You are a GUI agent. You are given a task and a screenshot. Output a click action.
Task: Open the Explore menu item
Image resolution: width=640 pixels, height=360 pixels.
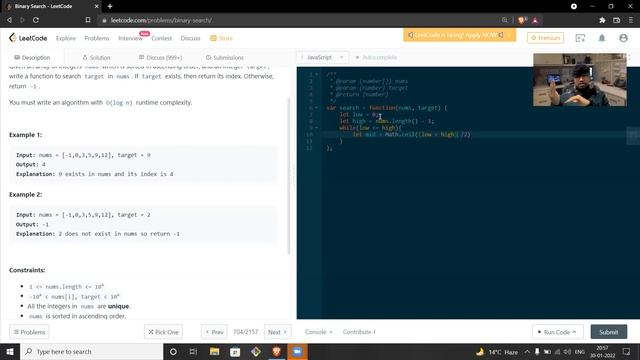[66, 38]
